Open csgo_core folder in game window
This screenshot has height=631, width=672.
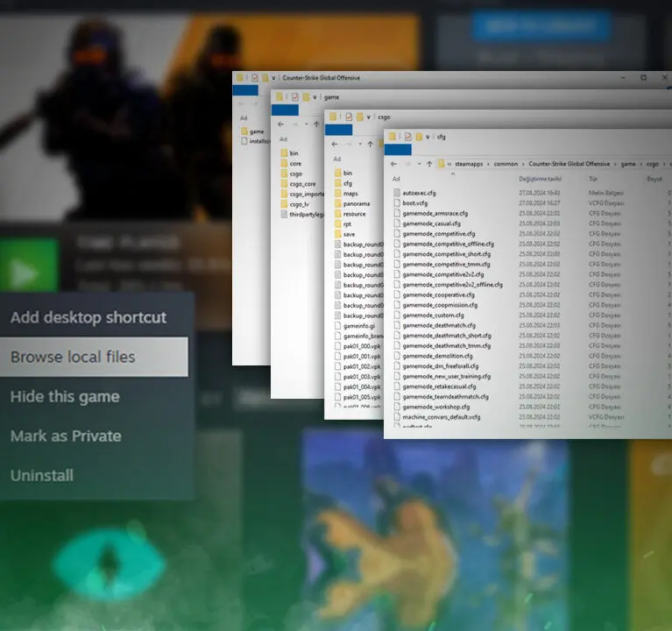pos(298,184)
